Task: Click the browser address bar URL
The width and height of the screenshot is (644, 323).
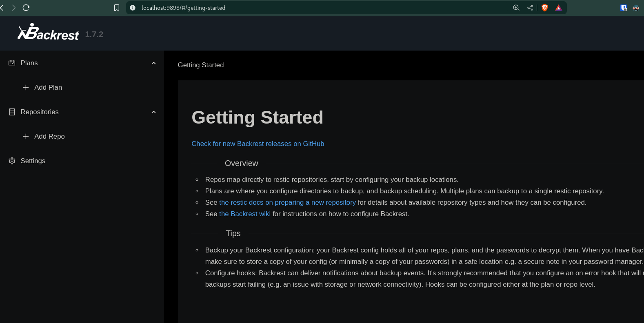Action: [x=183, y=8]
